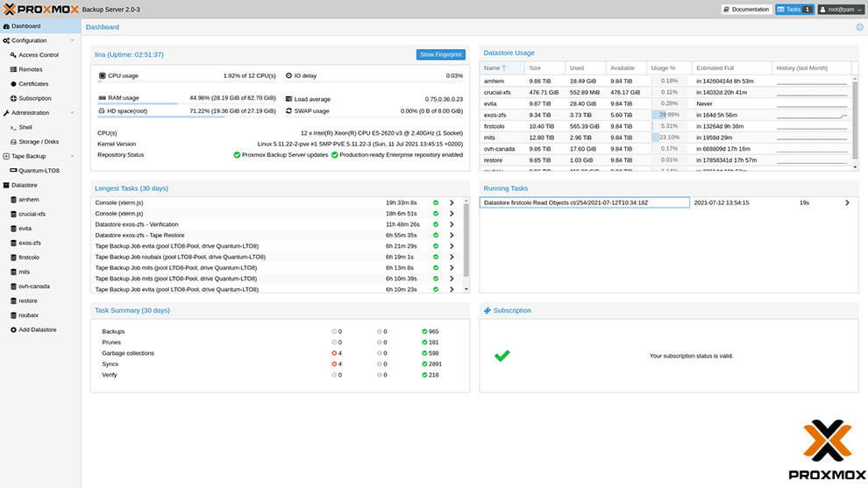Open the mits datastore in the sidebar
Viewport: 868px width, 488px height.
pyautogui.click(x=24, y=272)
